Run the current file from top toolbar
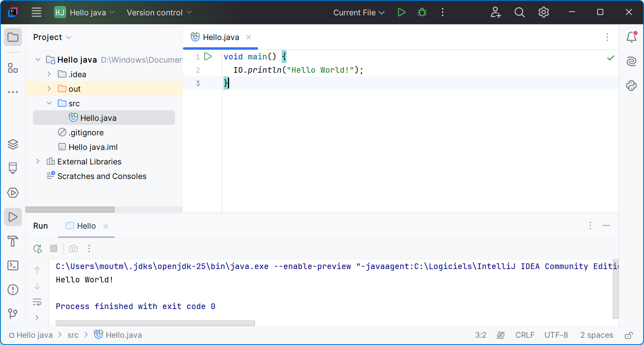The height and width of the screenshot is (345, 644). pos(401,13)
